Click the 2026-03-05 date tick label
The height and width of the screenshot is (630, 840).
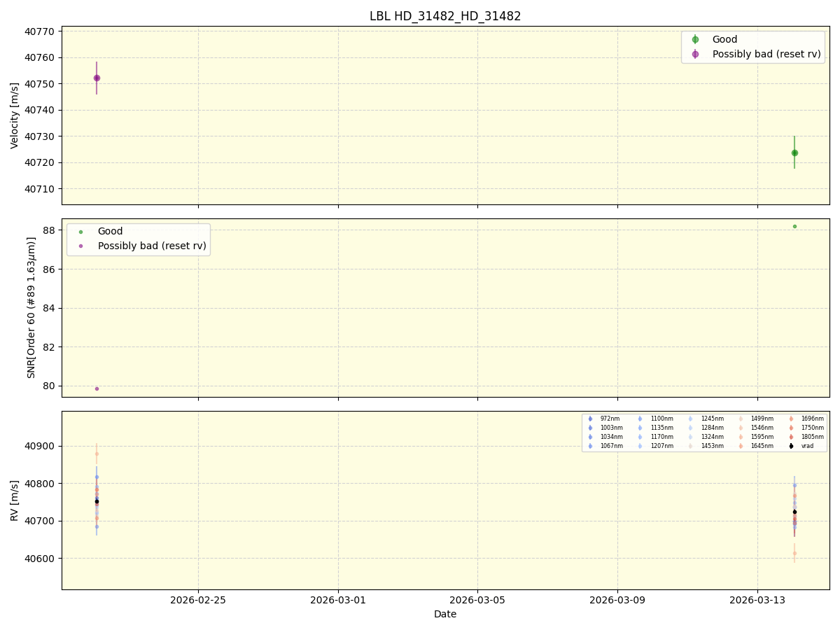click(x=477, y=599)
